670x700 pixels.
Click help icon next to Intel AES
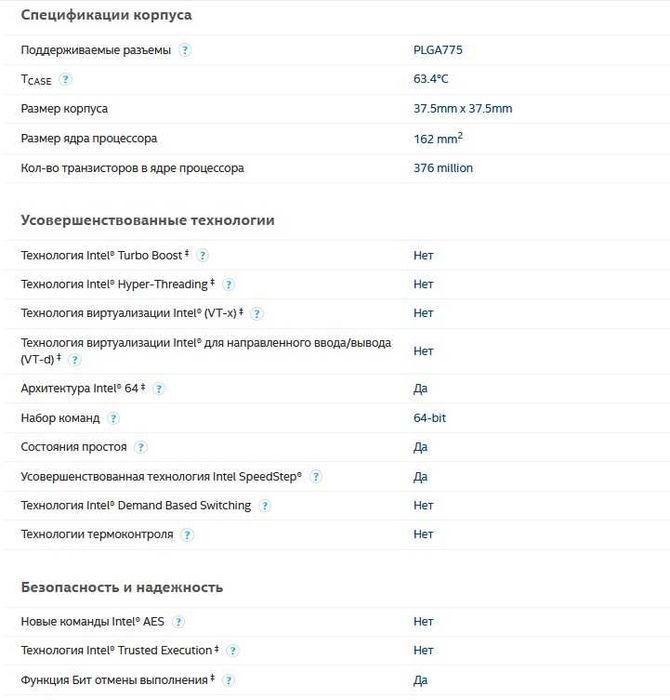click(x=179, y=622)
